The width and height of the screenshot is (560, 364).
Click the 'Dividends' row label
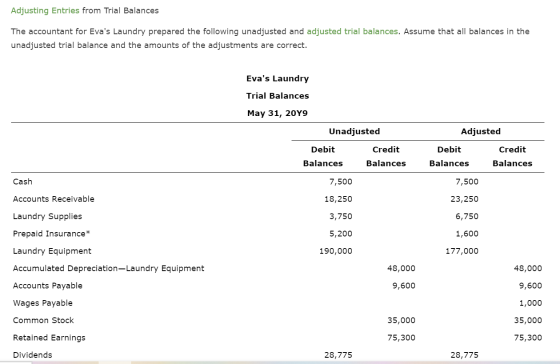coord(32,355)
